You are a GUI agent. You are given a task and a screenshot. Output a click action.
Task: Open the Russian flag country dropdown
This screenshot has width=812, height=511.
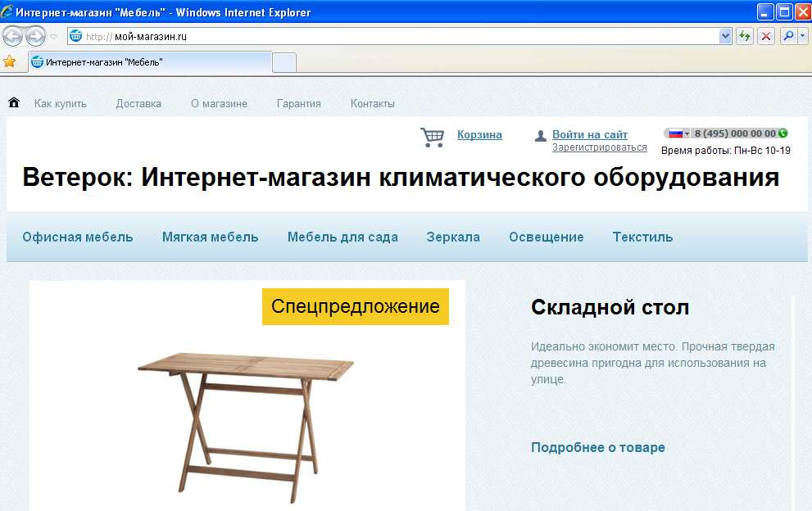[679, 133]
